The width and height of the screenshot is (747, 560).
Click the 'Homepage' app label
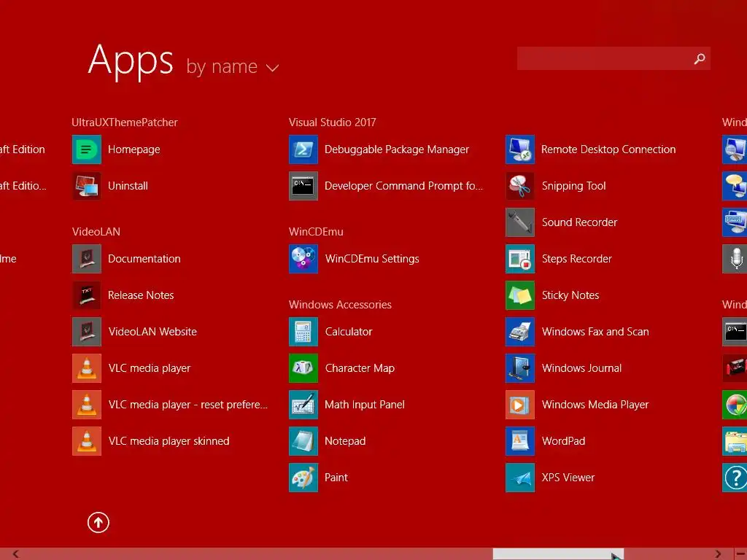(134, 149)
